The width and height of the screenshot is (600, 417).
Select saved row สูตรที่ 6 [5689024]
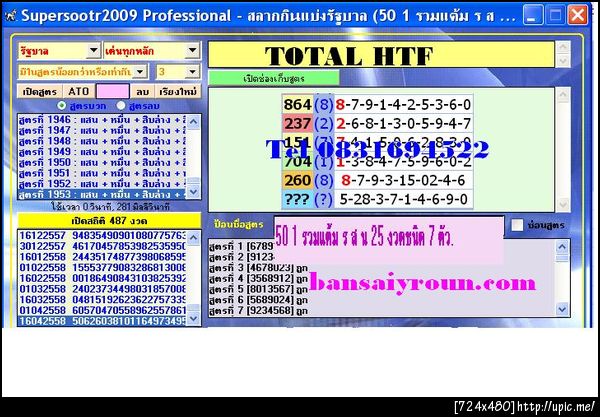coord(259,300)
